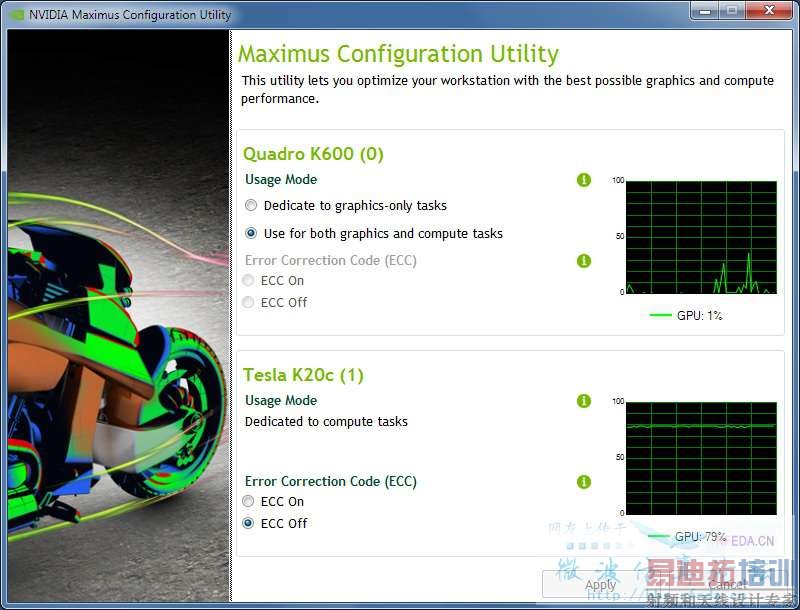
Task: Select ECC Off under Quadro K600
Action: pyautogui.click(x=248, y=302)
